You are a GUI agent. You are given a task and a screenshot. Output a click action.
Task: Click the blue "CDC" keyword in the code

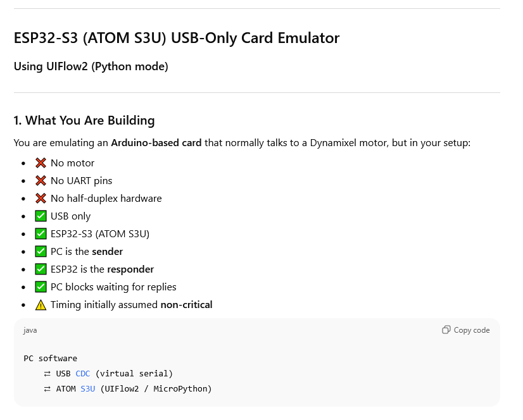[x=83, y=373]
